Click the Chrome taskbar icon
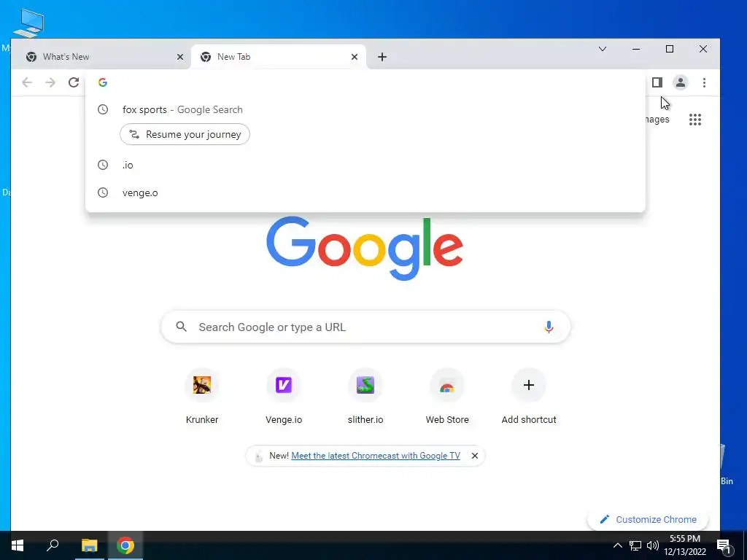 (125, 545)
